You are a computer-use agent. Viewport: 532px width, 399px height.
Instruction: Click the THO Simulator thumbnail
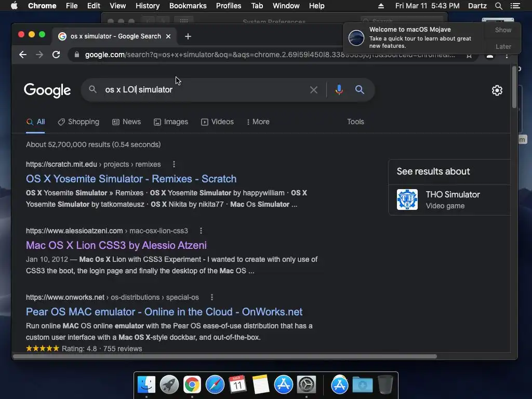tap(407, 199)
